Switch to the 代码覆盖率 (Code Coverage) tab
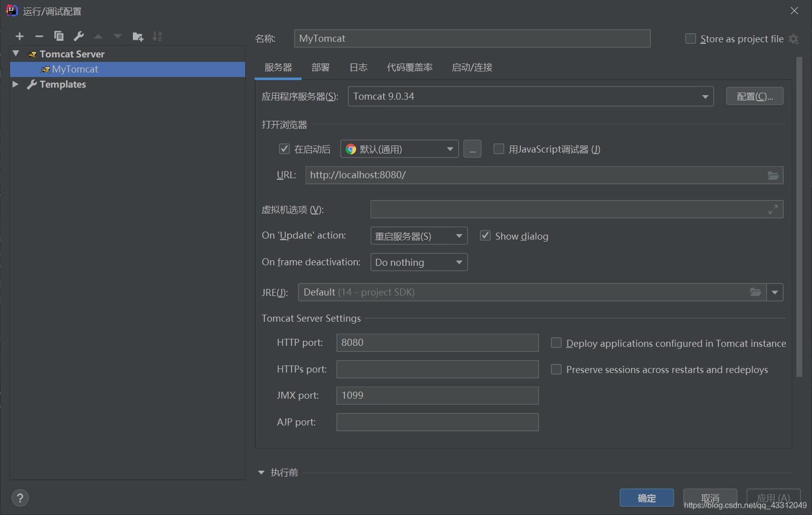 click(410, 67)
